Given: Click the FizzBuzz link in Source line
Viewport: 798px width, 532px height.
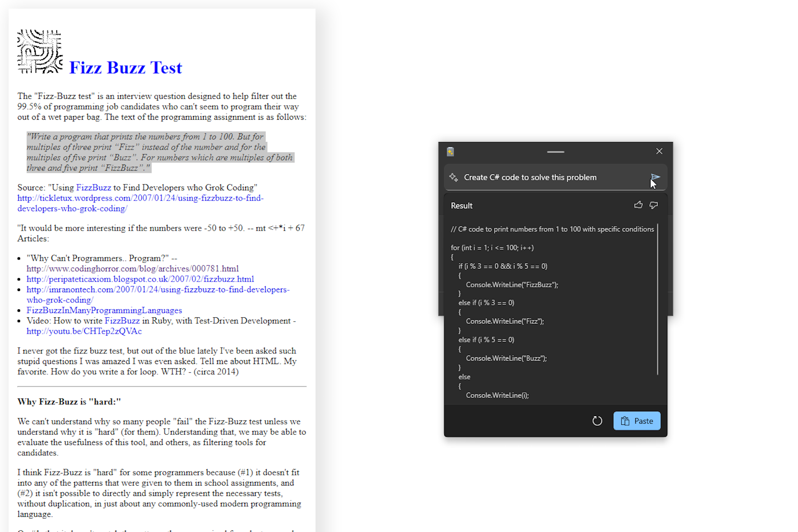Looking at the screenshot, I should coord(93,187).
